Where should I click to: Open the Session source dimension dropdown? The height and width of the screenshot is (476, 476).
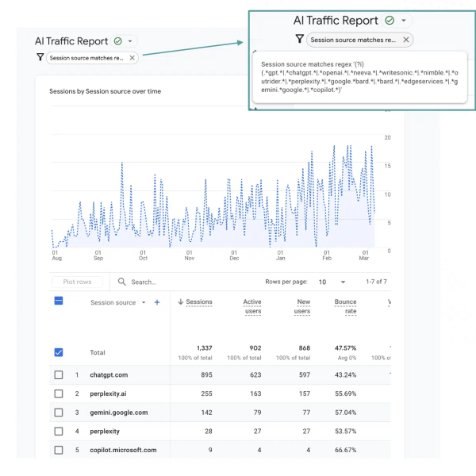(x=144, y=302)
